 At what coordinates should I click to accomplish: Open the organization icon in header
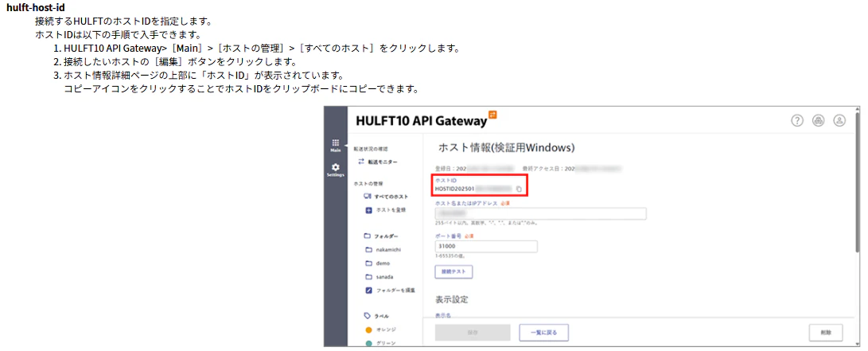(819, 121)
